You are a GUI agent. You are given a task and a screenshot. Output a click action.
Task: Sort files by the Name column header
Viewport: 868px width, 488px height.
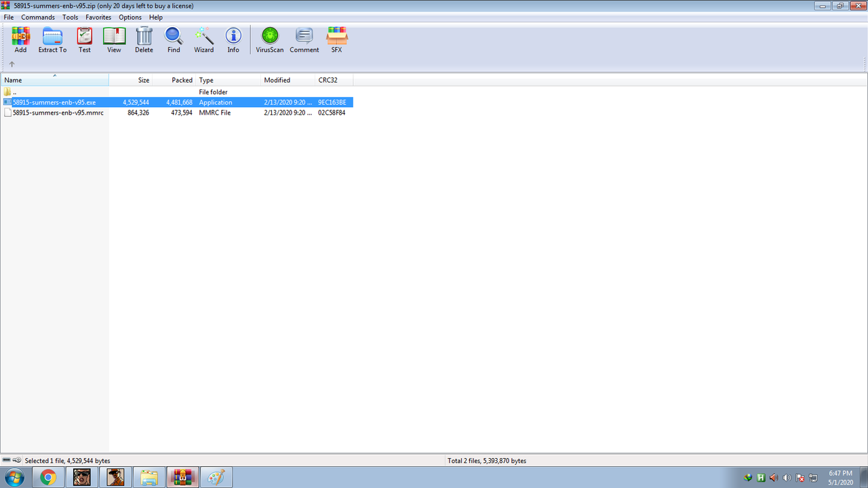(54, 80)
